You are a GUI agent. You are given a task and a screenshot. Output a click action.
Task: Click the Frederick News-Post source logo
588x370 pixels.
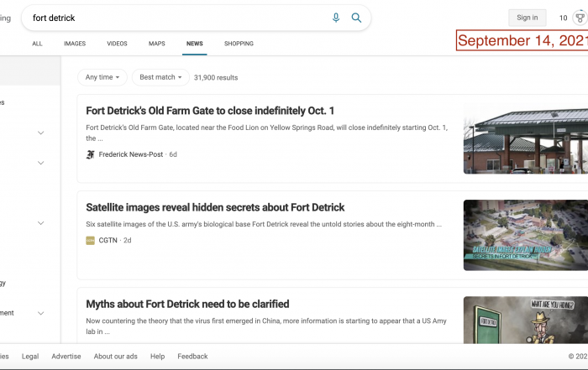pos(90,154)
